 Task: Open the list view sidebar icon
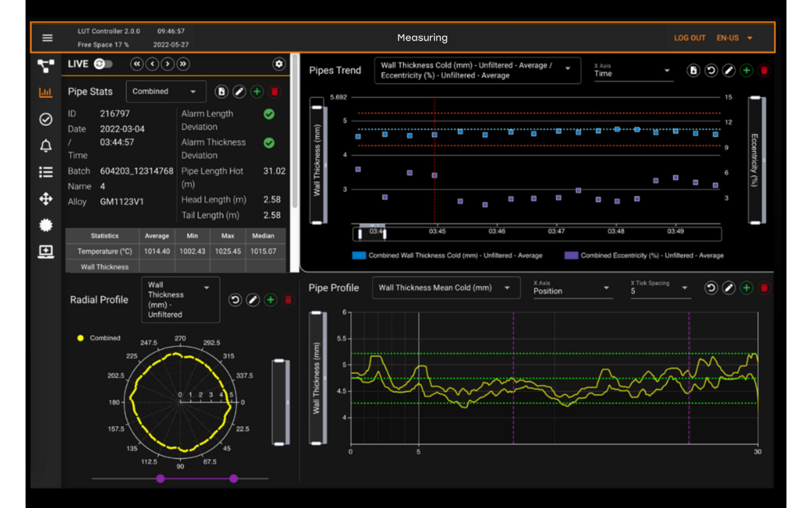[45, 172]
